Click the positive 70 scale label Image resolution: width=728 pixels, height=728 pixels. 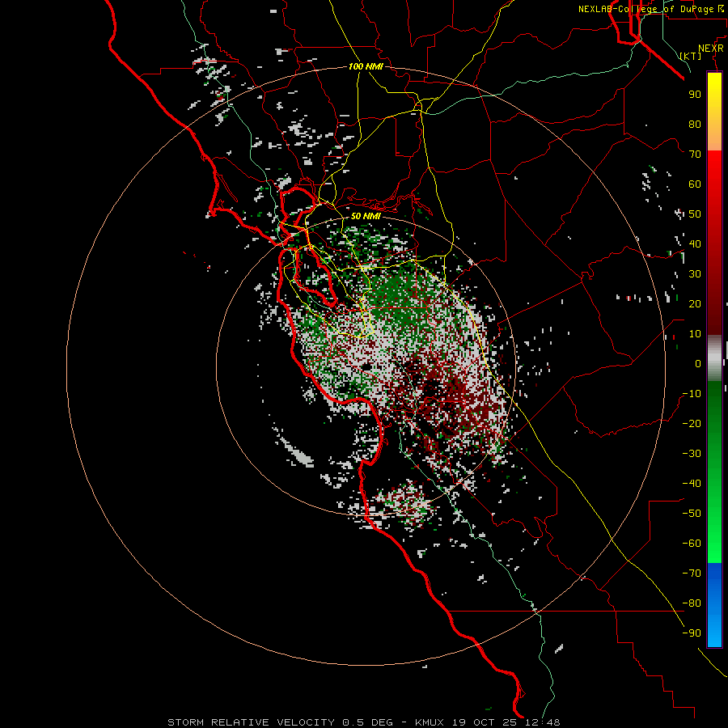(x=695, y=154)
